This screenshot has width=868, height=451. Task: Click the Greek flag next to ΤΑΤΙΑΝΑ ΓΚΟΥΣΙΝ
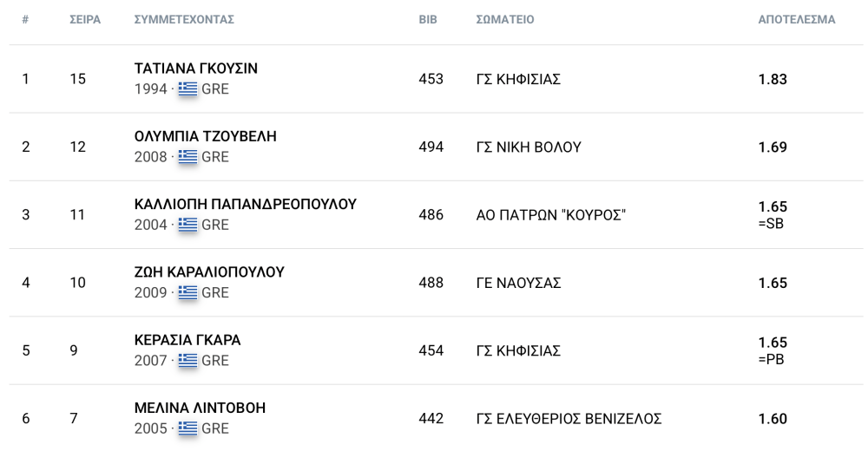tap(187, 88)
